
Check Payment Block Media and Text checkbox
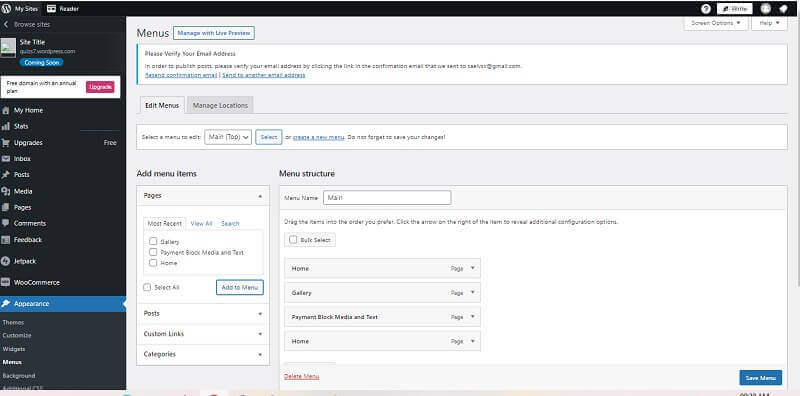(153, 252)
